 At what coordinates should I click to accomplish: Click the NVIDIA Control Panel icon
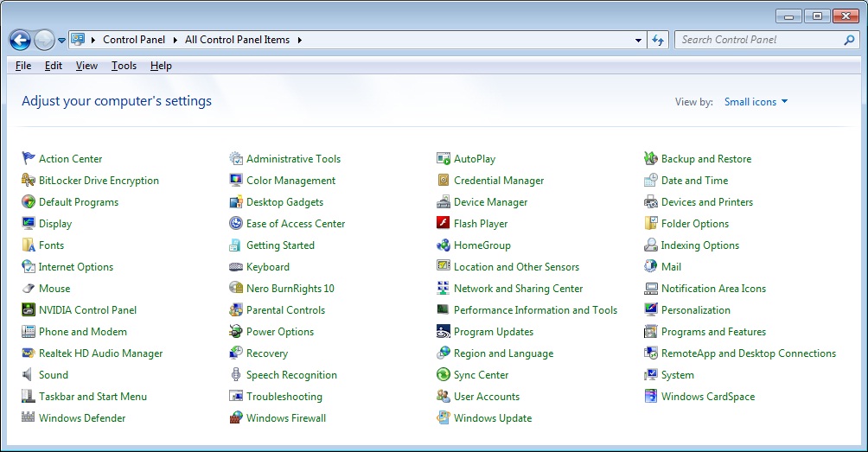click(29, 309)
